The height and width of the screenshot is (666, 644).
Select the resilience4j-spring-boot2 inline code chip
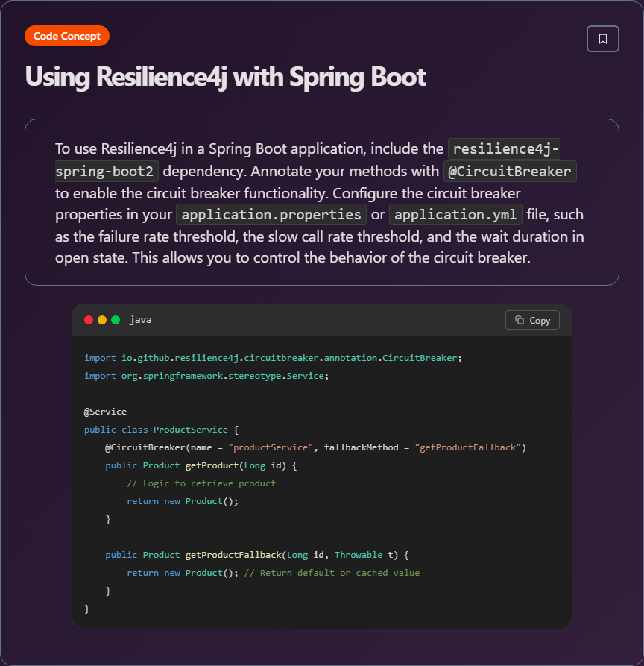(106, 171)
